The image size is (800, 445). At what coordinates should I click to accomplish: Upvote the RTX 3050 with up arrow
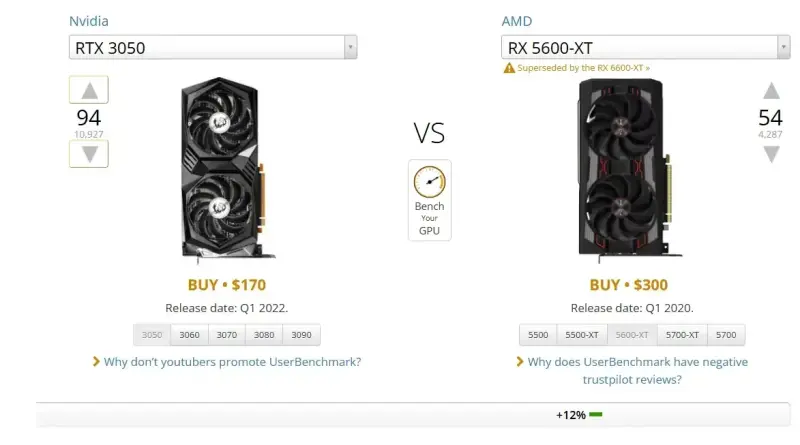(x=89, y=90)
